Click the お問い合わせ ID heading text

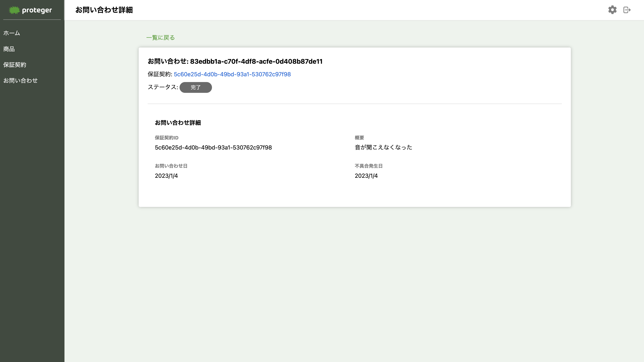click(235, 61)
